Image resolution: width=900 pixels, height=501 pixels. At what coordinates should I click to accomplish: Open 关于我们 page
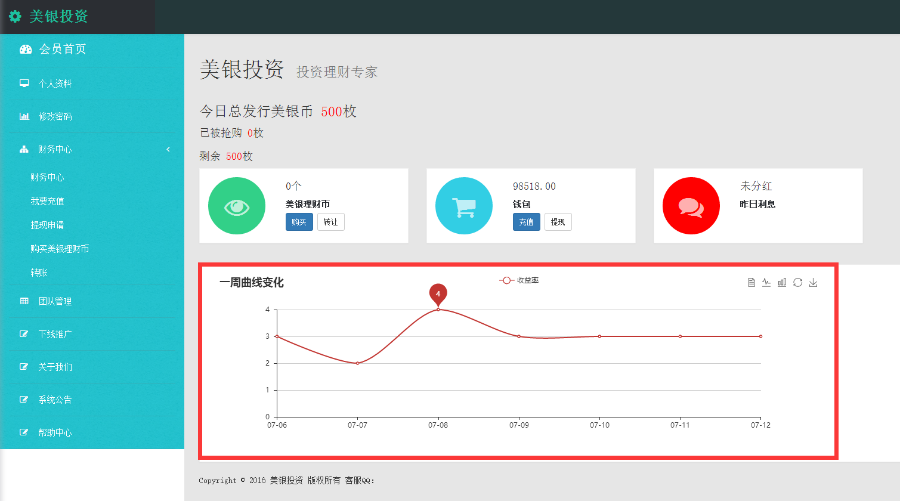click(x=55, y=367)
